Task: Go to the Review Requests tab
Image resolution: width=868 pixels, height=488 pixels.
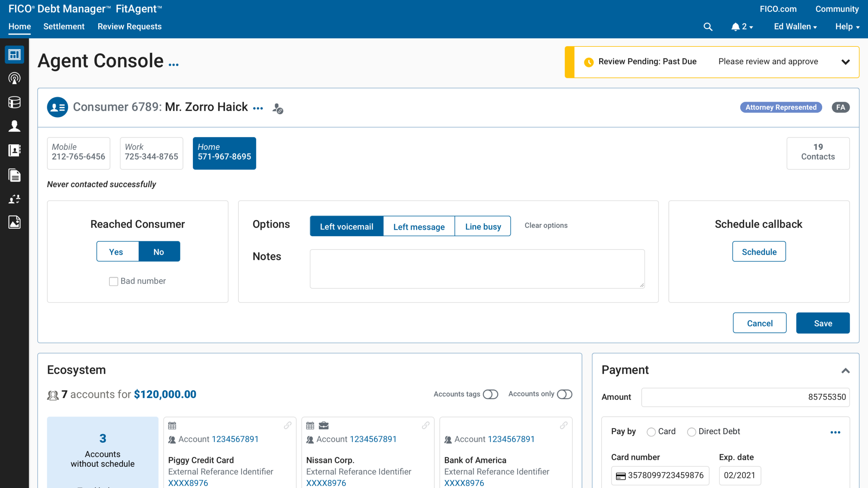Action: 130,27
